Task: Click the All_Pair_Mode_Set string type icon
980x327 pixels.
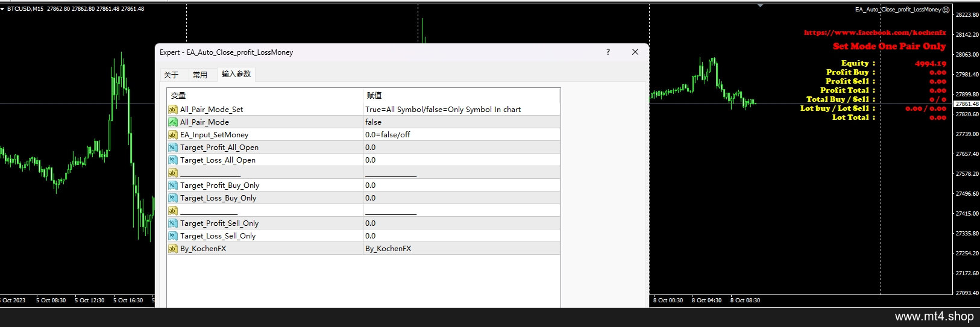Action: coord(172,110)
